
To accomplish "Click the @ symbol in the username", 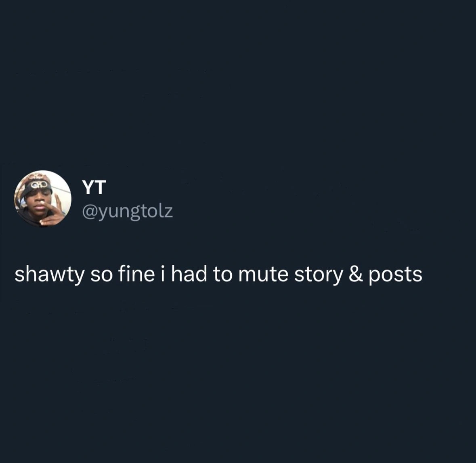I will tap(89, 211).
